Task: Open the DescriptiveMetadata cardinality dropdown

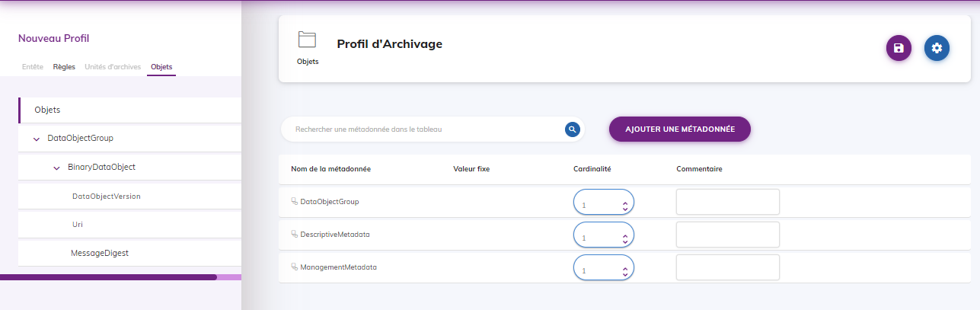Action: pos(604,238)
